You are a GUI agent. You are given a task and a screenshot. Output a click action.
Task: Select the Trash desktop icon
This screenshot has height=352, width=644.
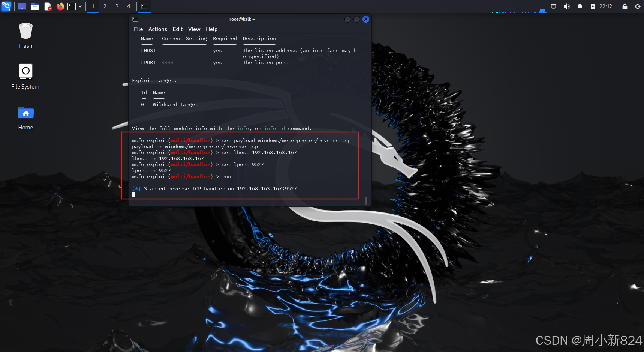pyautogui.click(x=25, y=36)
